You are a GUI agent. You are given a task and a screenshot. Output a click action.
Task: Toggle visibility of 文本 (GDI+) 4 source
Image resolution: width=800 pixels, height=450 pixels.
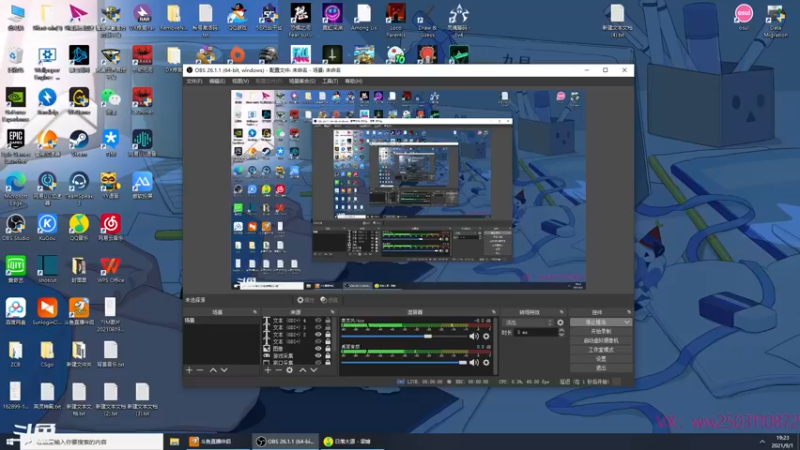[x=318, y=320]
